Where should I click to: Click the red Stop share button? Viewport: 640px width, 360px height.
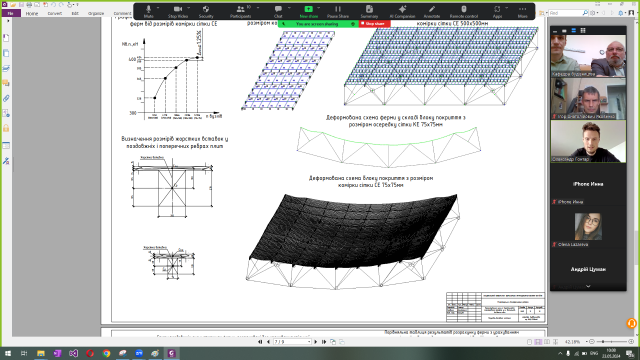pos(375,24)
